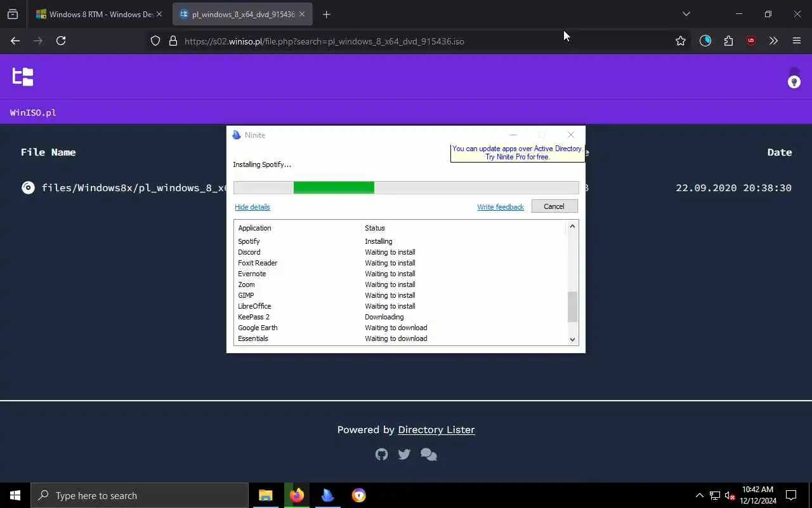Select the Zoom row in Ninite
Screen dimensions: 812x508
(x=400, y=284)
